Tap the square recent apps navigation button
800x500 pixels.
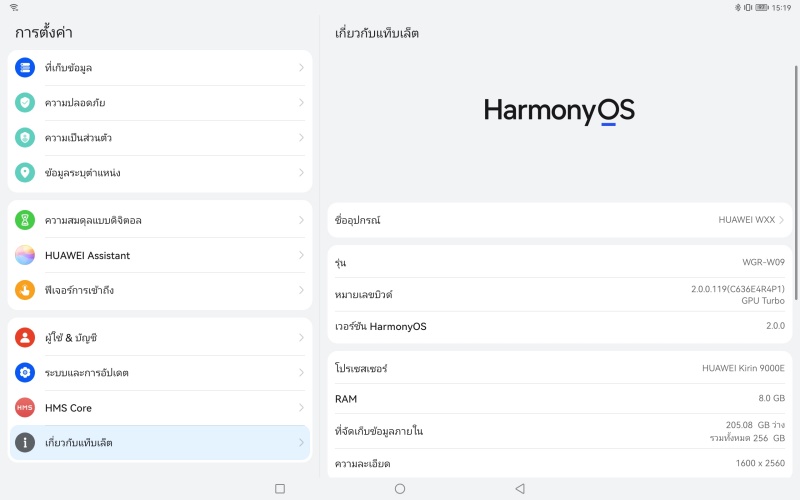pyautogui.click(x=280, y=489)
